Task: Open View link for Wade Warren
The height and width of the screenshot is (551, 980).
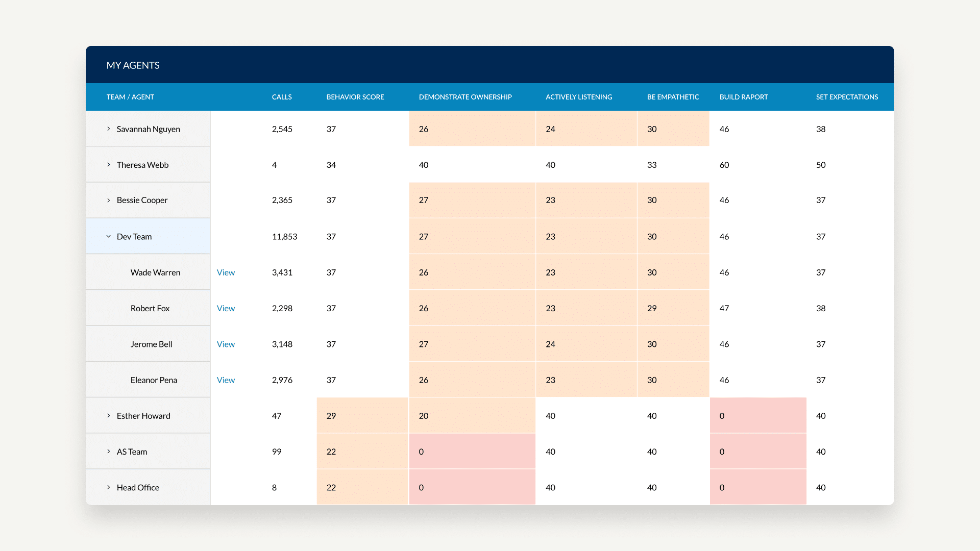Action: pos(226,272)
